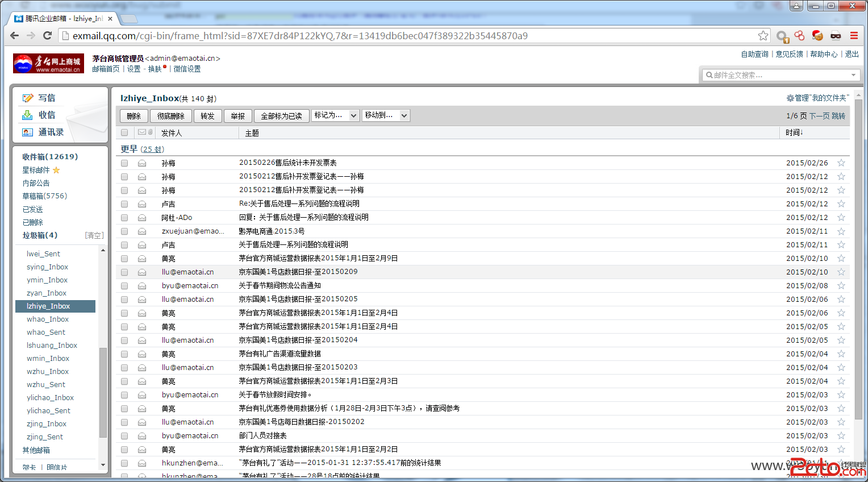Open the Chrome menu hamburger icon

(x=854, y=35)
